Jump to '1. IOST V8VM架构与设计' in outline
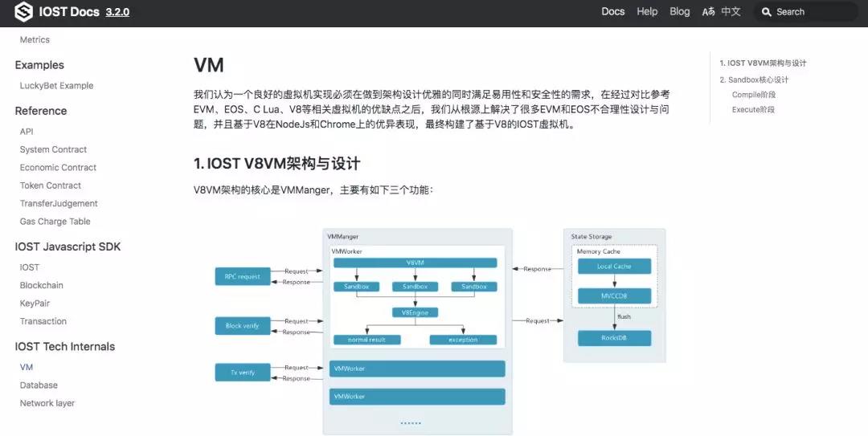 click(x=763, y=63)
